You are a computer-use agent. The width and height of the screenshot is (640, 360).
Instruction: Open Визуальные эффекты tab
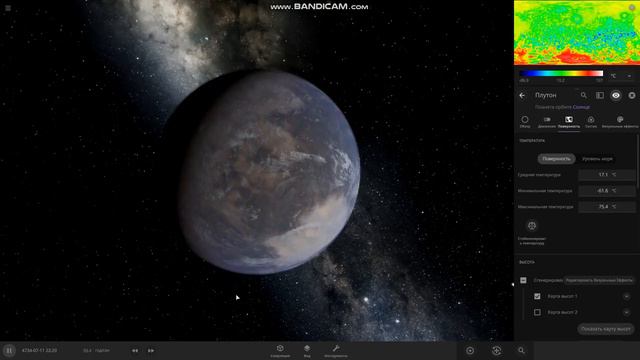[x=620, y=122]
